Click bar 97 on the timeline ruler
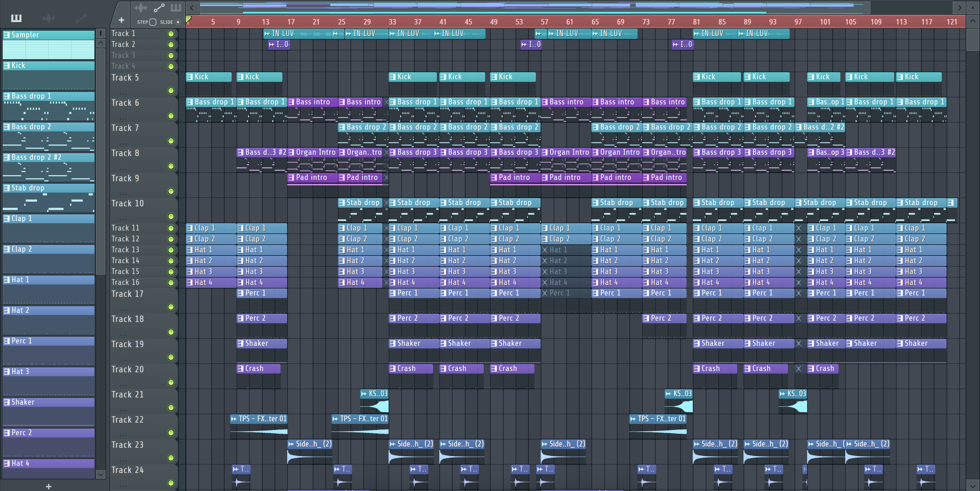This screenshot has width=980, height=491. click(798, 22)
